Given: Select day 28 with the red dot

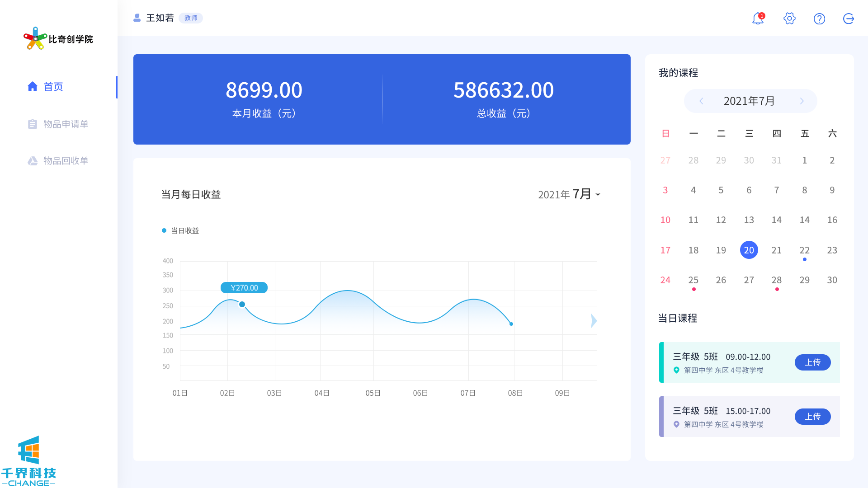Looking at the screenshot, I should (x=776, y=280).
